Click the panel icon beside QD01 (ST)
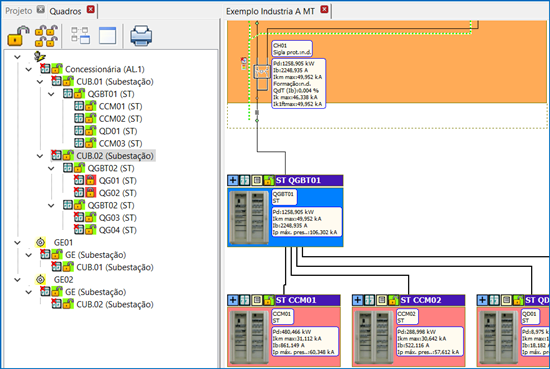550x369 pixels. pyautogui.click(x=79, y=131)
